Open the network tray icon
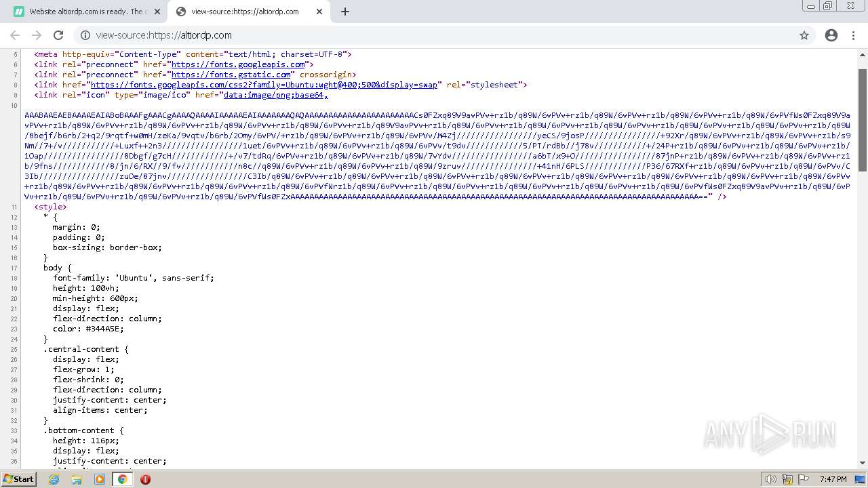The image size is (868, 488). [x=787, y=479]
